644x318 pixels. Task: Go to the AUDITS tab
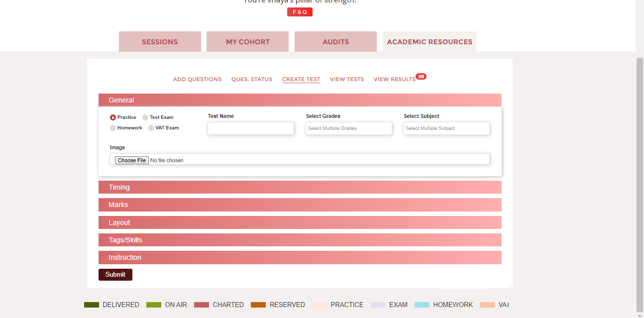pyautogui.click(x=335, y=41)
